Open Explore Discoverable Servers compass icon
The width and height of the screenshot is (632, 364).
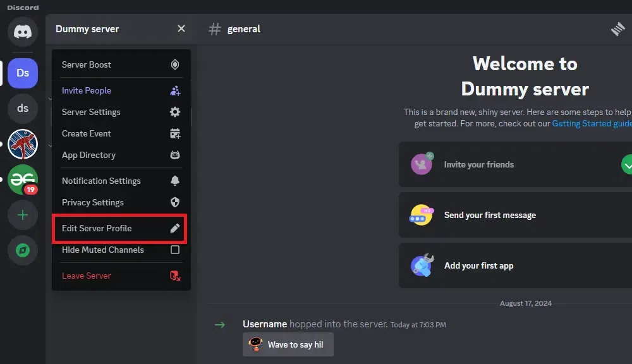pyautogui.click(x=23, y=250)
